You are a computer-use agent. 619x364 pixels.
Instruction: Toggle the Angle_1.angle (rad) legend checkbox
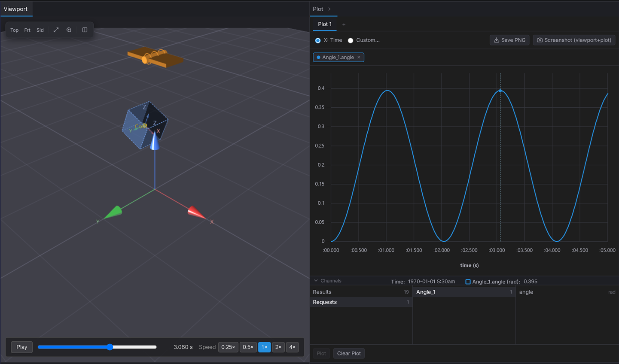(x=468, y=282)
